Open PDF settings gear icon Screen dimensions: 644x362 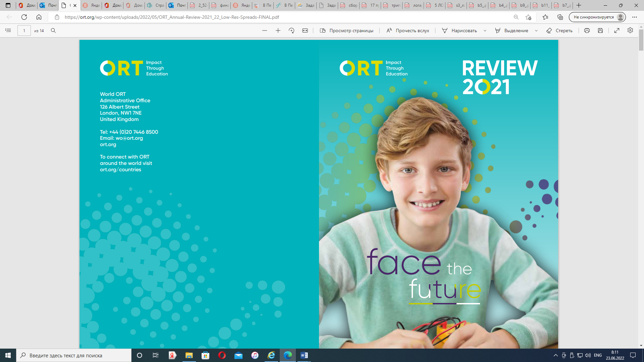pyautogui.click(x=630, y=31)
